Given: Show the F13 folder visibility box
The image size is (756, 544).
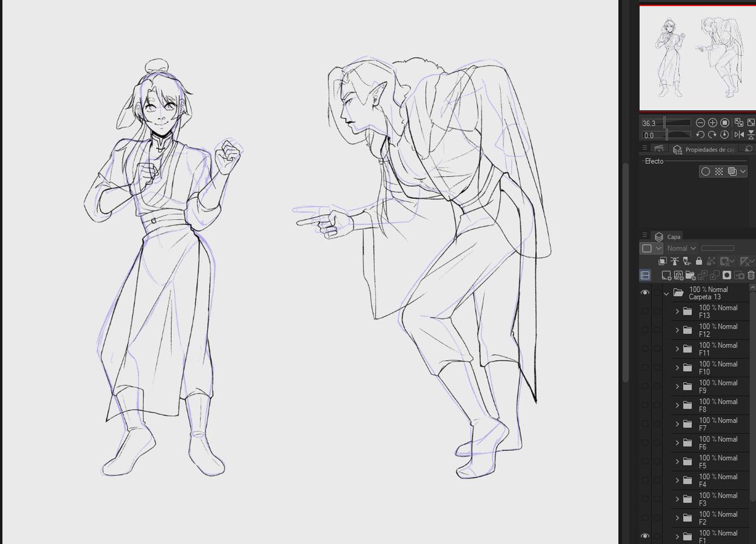Looking at the screenshot, I should point(645,311).
